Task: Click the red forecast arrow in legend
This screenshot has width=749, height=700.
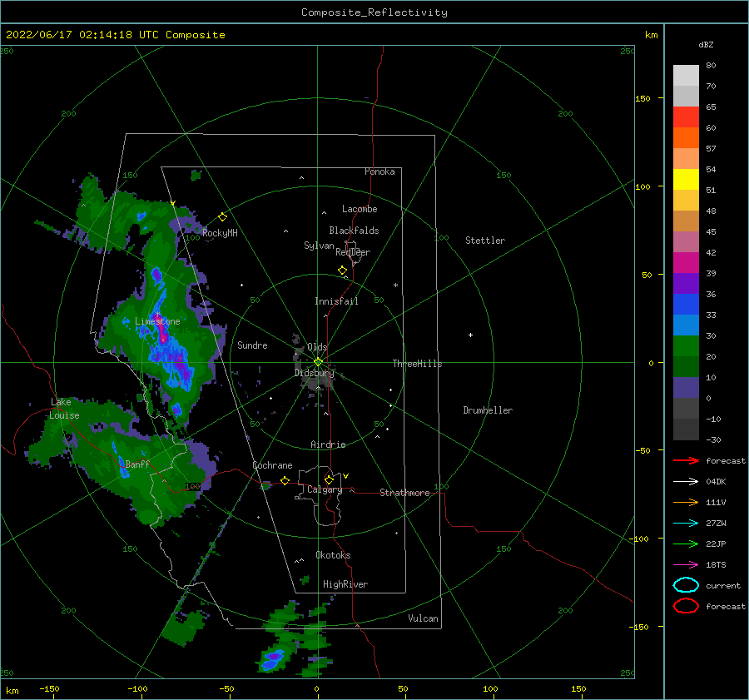Action: coord(686,460)
